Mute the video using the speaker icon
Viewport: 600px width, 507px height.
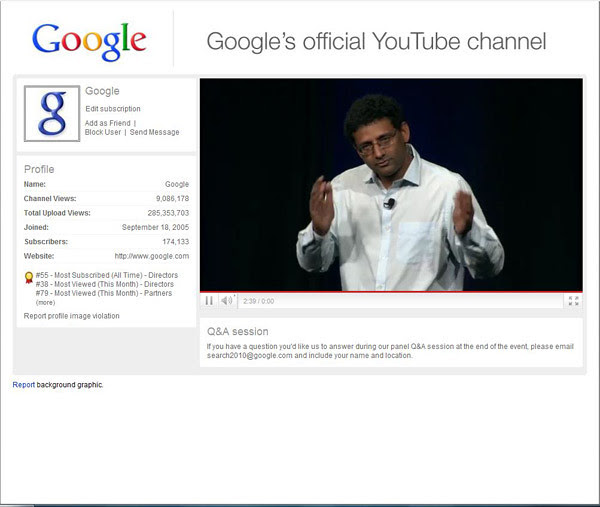tap(227, 301)
